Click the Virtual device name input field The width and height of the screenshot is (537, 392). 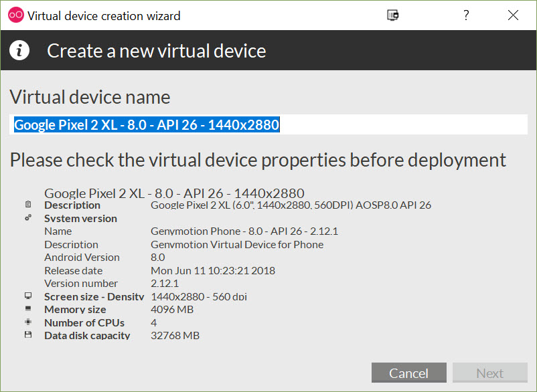(268, 124)
